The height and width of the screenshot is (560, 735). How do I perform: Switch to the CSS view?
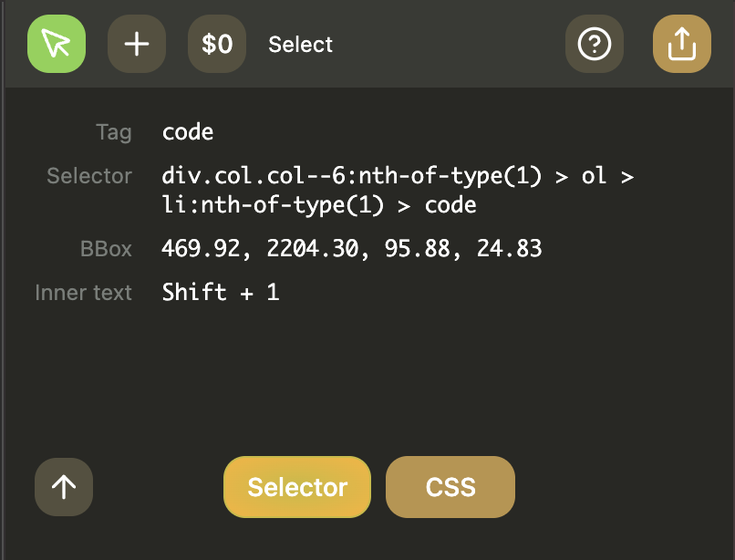450,487
